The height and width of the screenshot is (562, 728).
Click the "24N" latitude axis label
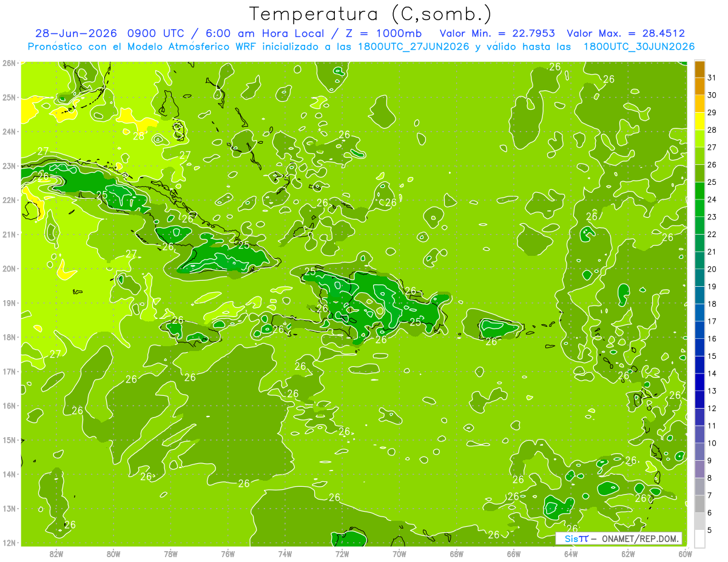(x=9, y=132)
